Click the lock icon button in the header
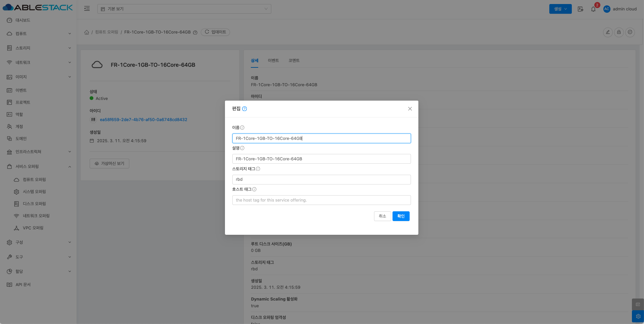This screenshot has height=324, width=644. coord(619,32)
